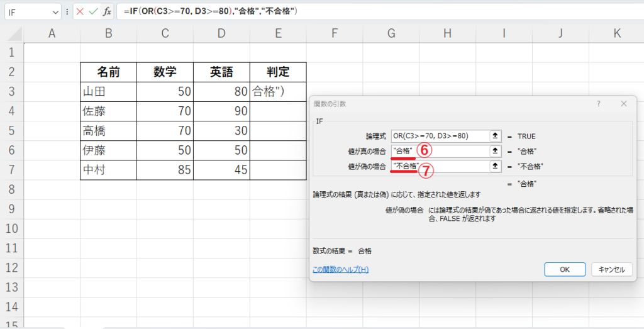
Task: Close the 関数の引数 dialog
Action: (623, 104)
